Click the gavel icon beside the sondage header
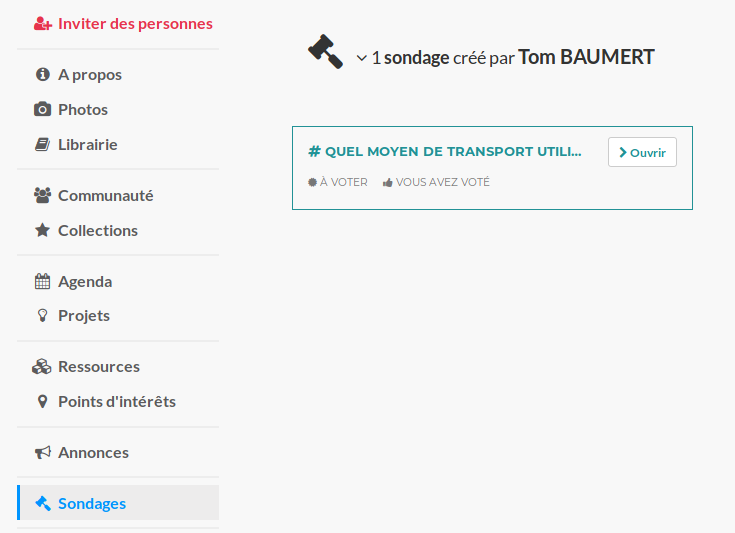735x533 pixels. [326, 52]
